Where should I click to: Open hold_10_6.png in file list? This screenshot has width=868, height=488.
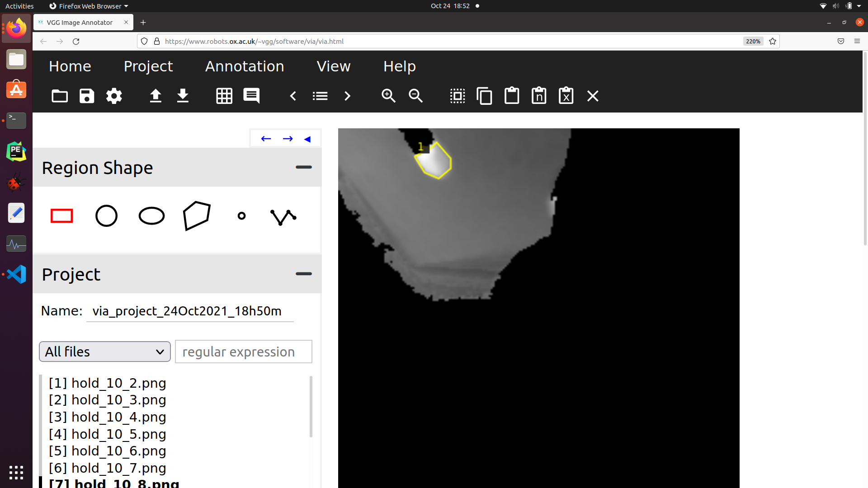point(108,451)
